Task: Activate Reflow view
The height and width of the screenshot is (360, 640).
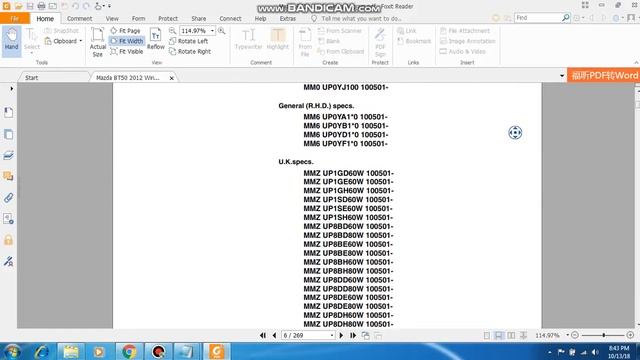Action: [x=156, y=39]
